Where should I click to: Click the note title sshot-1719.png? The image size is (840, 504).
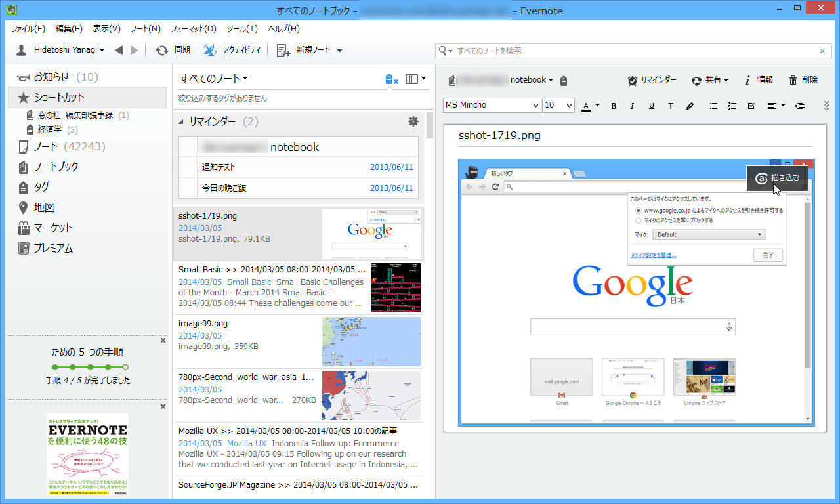pyautogui.click(x=500, y=136)
